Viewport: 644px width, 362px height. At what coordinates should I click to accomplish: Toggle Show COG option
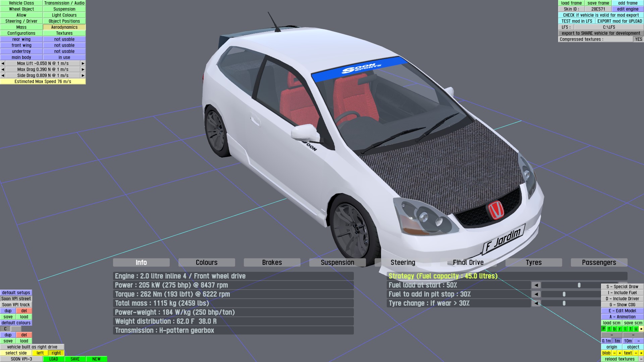(x=622, y=305)
